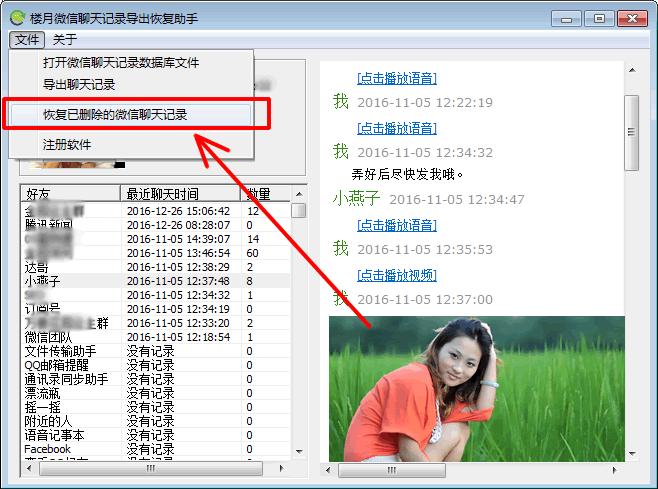Open the chat photo of woman in grass

(477, 389)
